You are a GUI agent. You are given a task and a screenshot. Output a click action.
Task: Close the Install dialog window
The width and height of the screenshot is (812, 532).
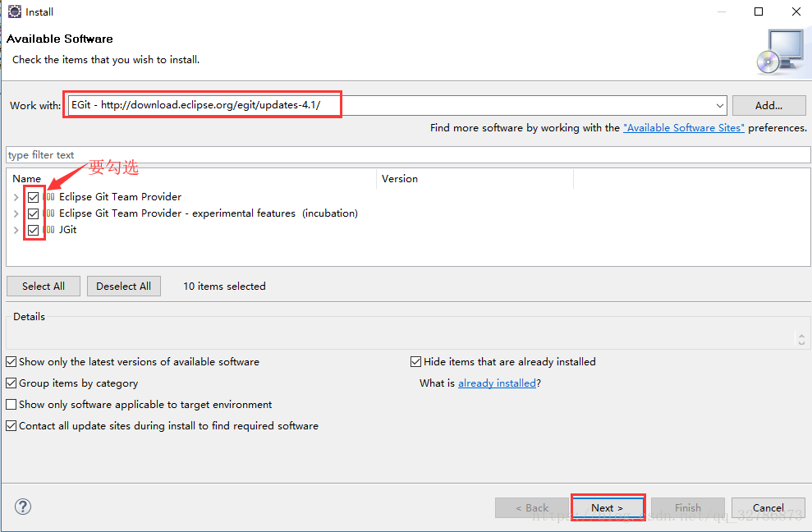click(x=796, y=11)
